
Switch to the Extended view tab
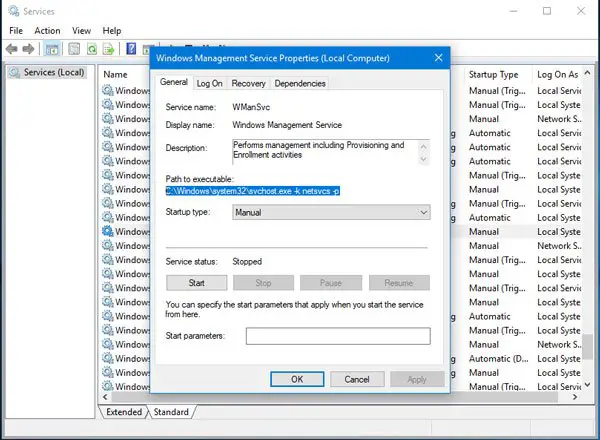(x=124, y=412)
